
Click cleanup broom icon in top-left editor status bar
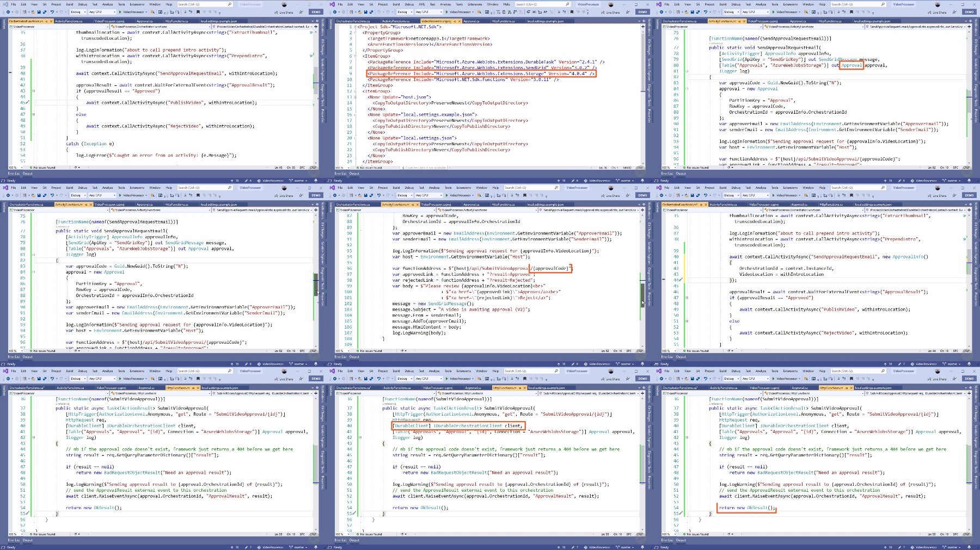[x=77, y=168]
